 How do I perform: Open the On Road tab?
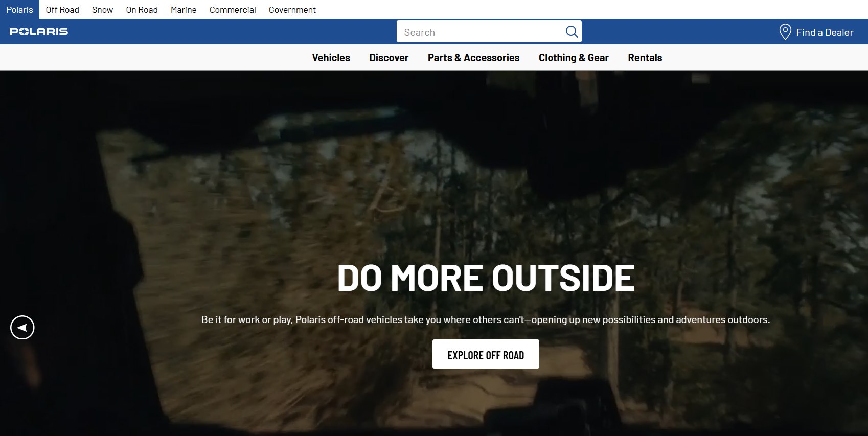pos(142,10)
